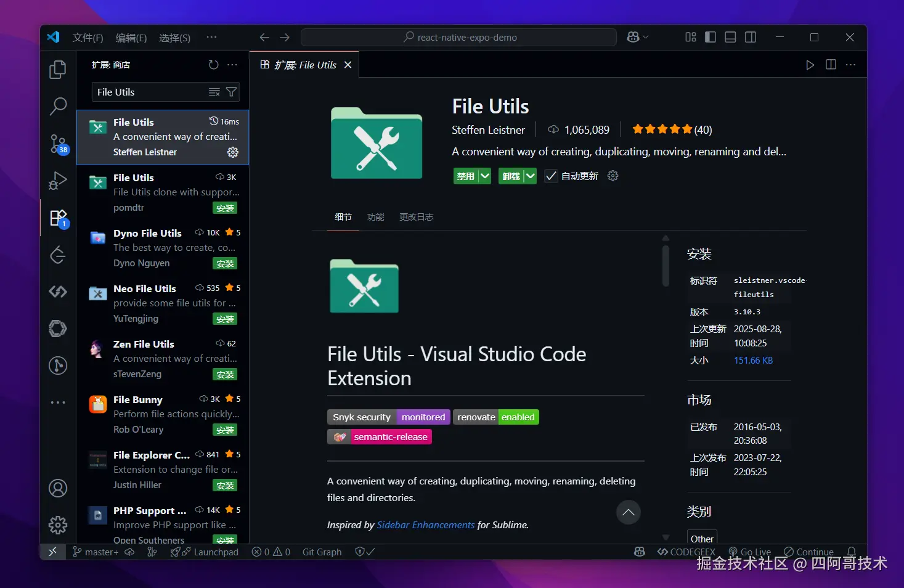Expand the disable button dropdown arrow
Screen dimensions: 904x588
pos(485,176)
